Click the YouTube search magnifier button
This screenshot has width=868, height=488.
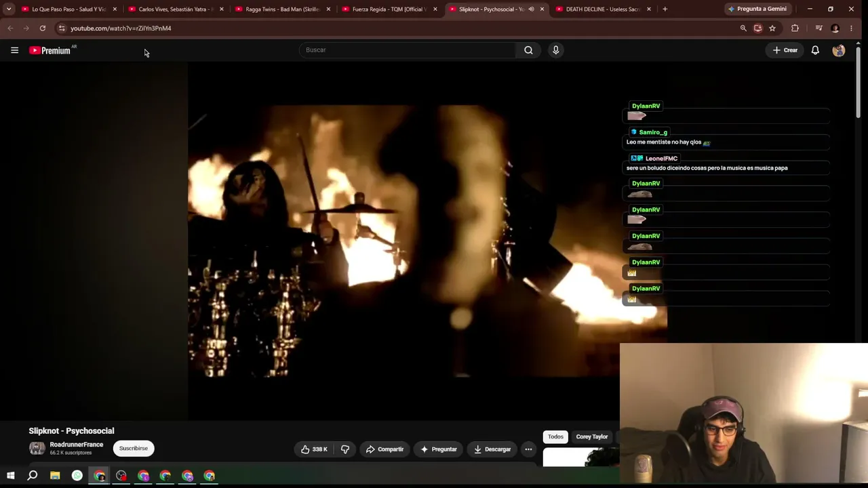click(528, 50)
